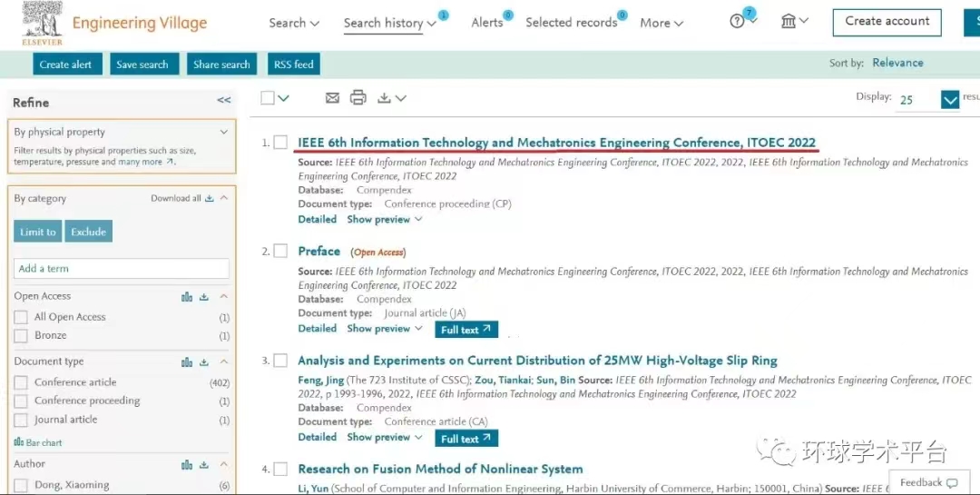Viewport: 980px width, 495px height.
Task: Check the Conference article filter
Action: tap(21, 382)
